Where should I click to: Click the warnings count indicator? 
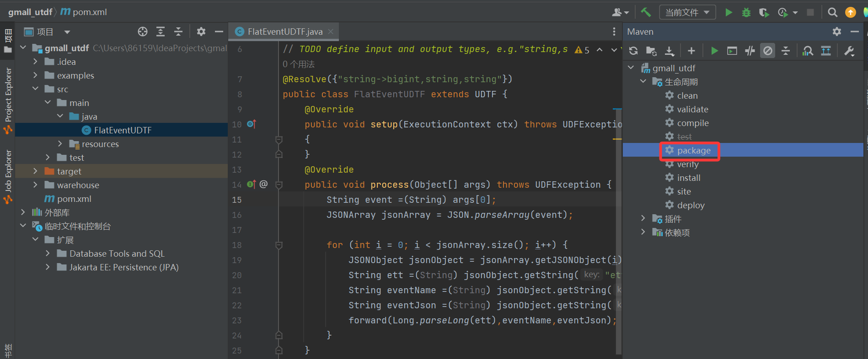coord(582,49)
